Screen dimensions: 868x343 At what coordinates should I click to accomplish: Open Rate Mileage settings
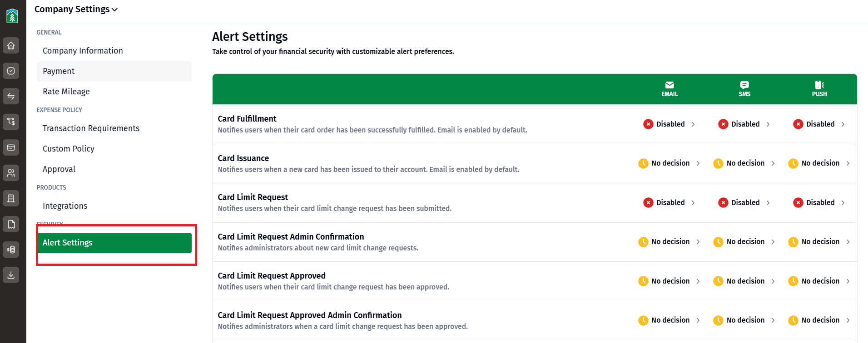point(114,92)
